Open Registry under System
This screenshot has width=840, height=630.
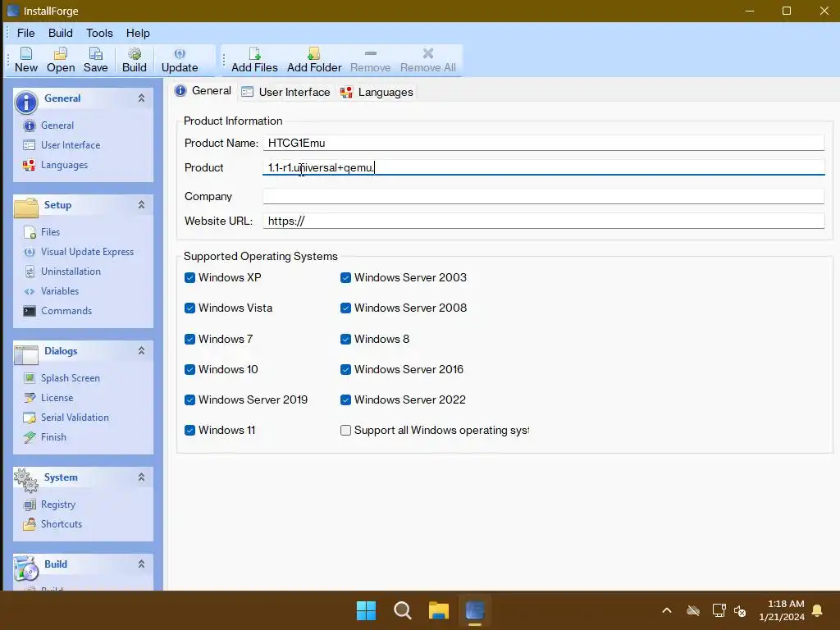click(x=58, y=504)
